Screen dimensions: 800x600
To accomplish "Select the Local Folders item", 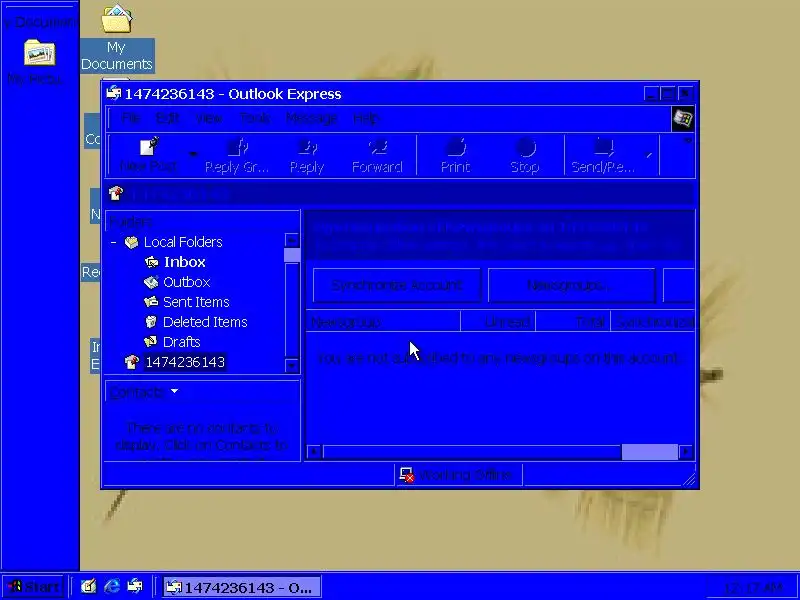I will pos(183,242).
